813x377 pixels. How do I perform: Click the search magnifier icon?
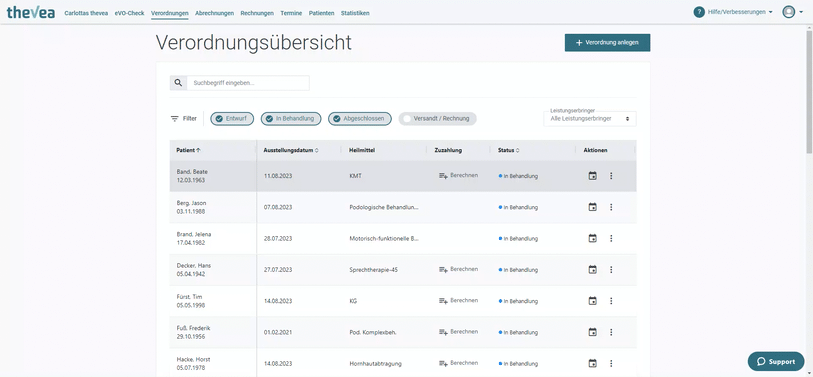pos(178,83)
